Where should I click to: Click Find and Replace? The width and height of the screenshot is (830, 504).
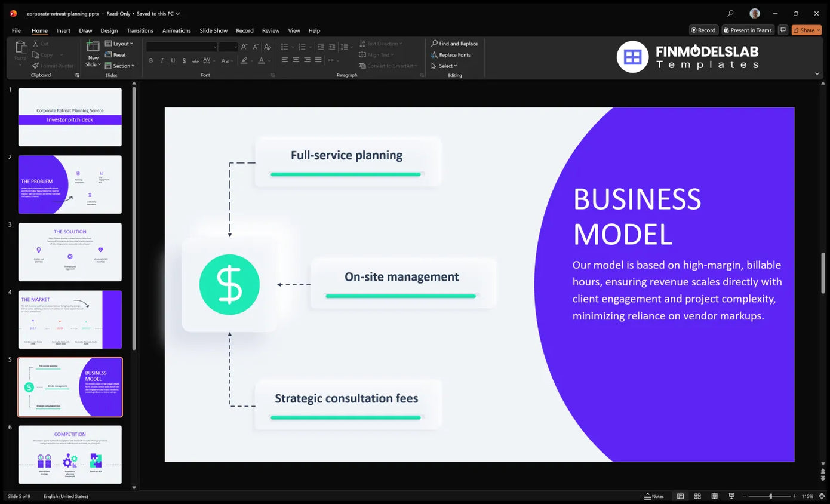454,44
